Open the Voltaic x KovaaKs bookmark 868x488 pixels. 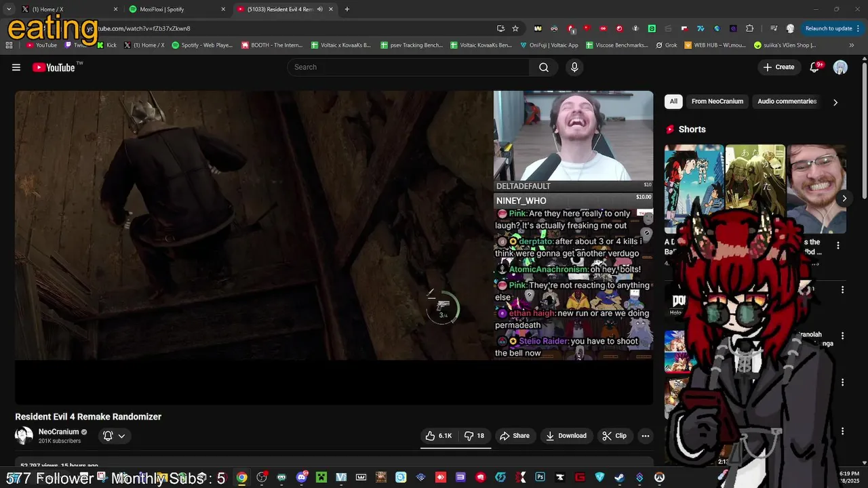340,45
